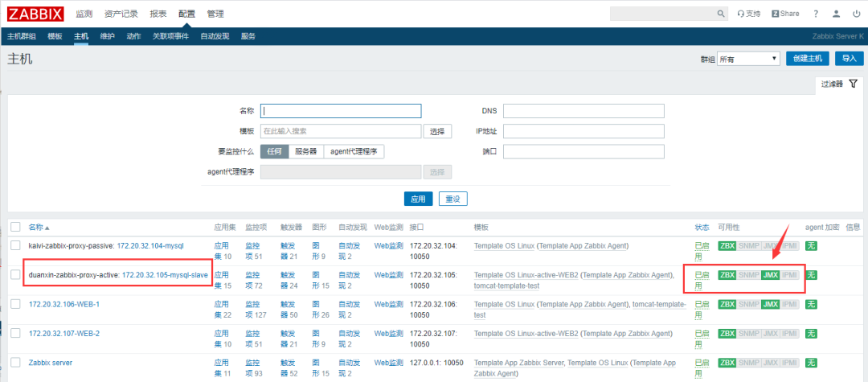
Task: Click the search magnifier icon
Action: click(721, 14)
